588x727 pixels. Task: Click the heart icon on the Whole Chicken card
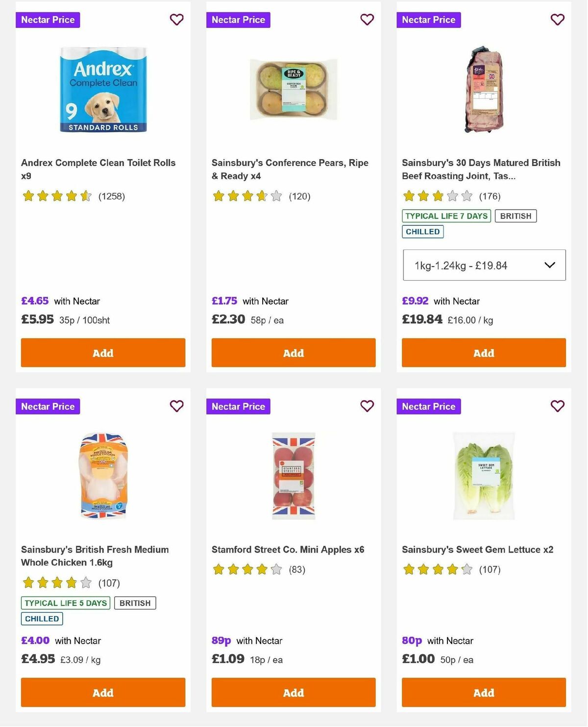coord(176,406)
